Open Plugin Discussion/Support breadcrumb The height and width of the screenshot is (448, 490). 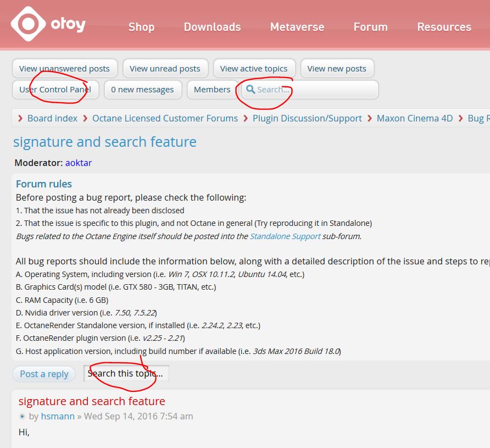pyautogui.click(x=307, y=118)
